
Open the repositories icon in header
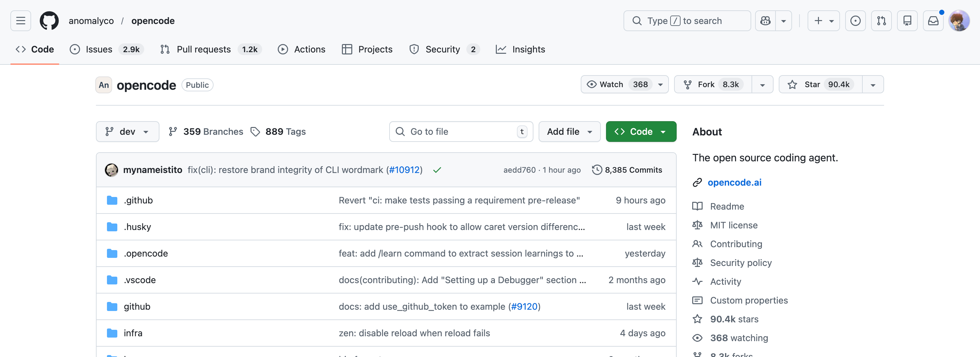tap(907, 20)
